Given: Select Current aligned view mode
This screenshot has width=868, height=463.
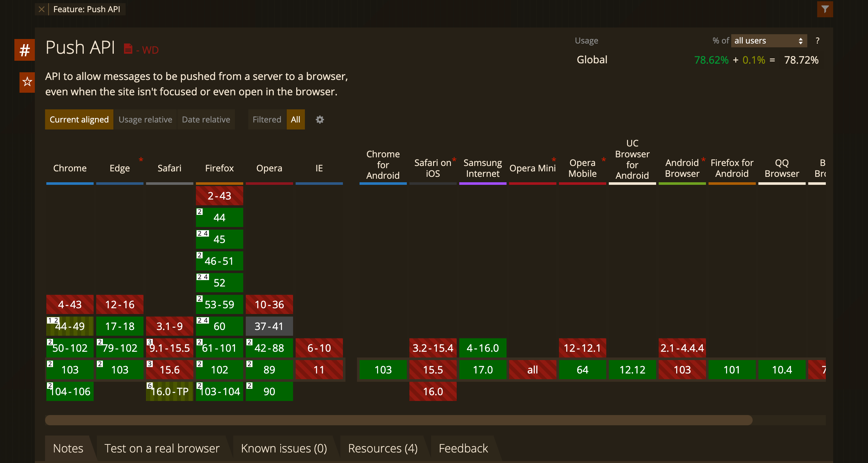Looking at the screenshot, I should pyautogui.click(x=79, y=119).
